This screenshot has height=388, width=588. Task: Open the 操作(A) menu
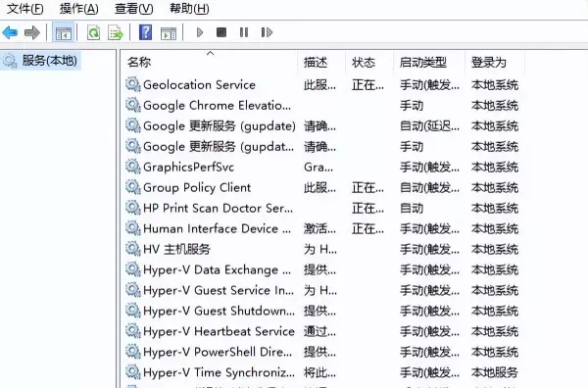78,8
